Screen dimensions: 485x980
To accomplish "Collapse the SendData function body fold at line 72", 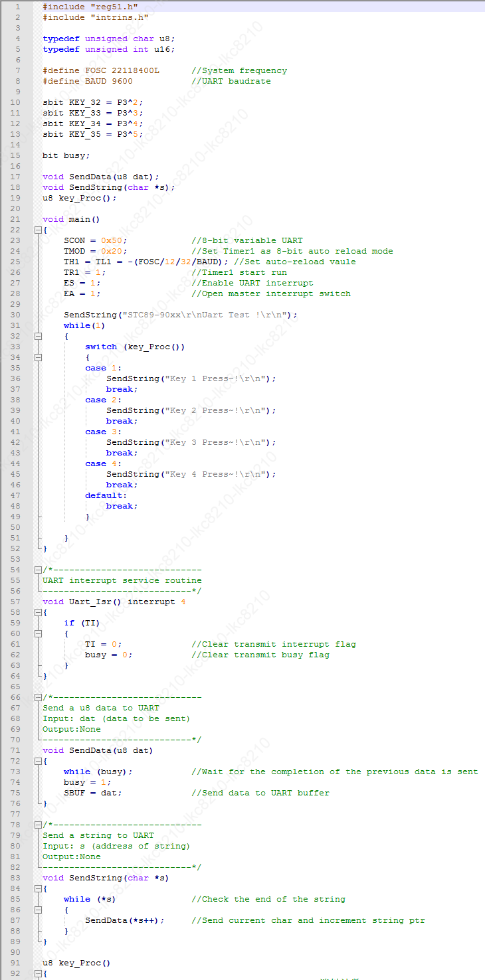I will pos(37,761).
